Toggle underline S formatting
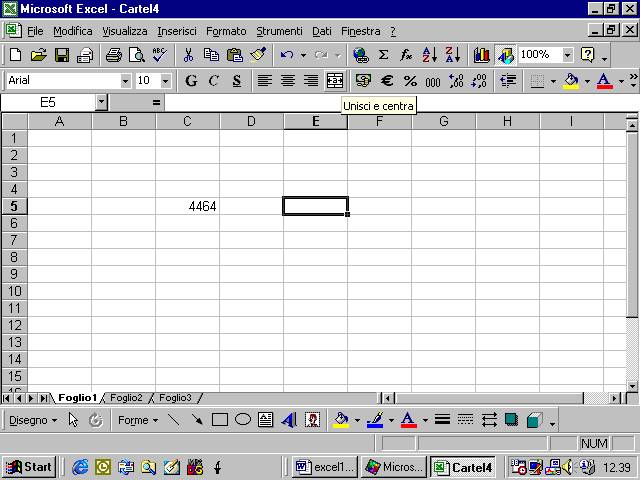This screenshot has height=480, width=640. click(x=237, y=81)
